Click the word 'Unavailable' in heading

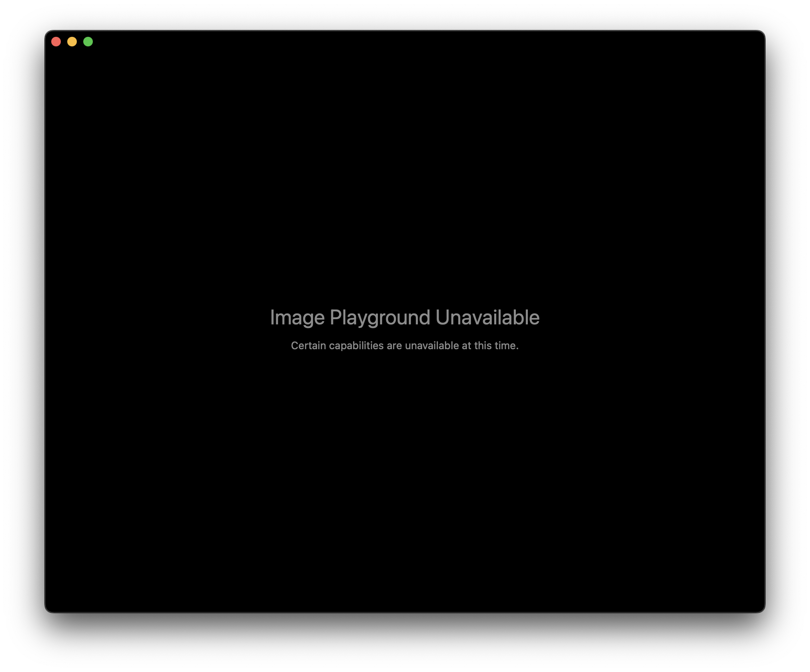pyautogui.click(x=487, y=318)
